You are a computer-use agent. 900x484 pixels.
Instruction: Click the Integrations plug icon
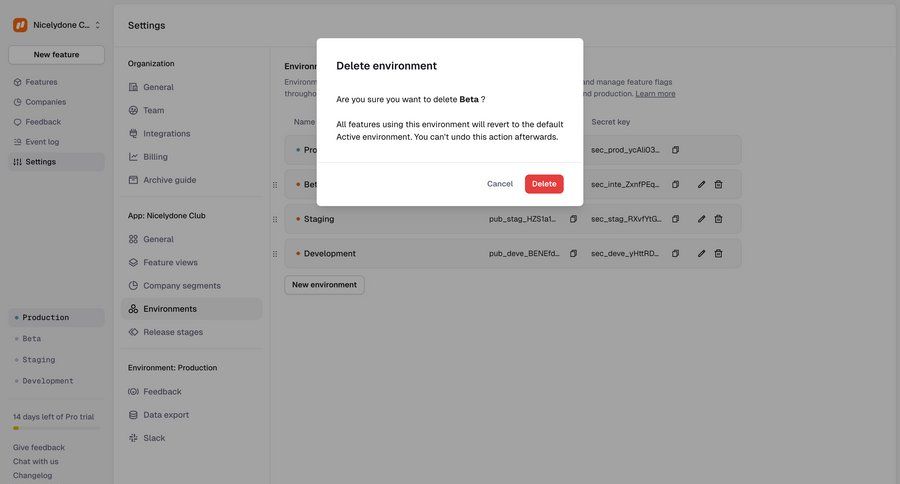click(133, 134)
